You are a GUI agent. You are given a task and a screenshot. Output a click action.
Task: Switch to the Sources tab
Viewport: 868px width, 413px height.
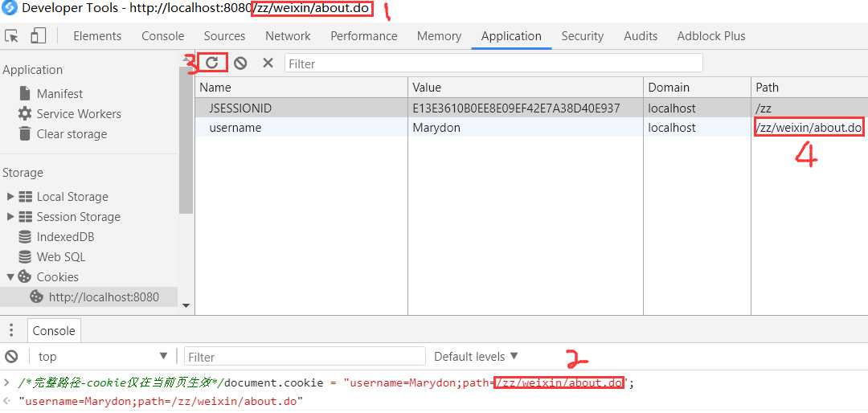point(224,36)
